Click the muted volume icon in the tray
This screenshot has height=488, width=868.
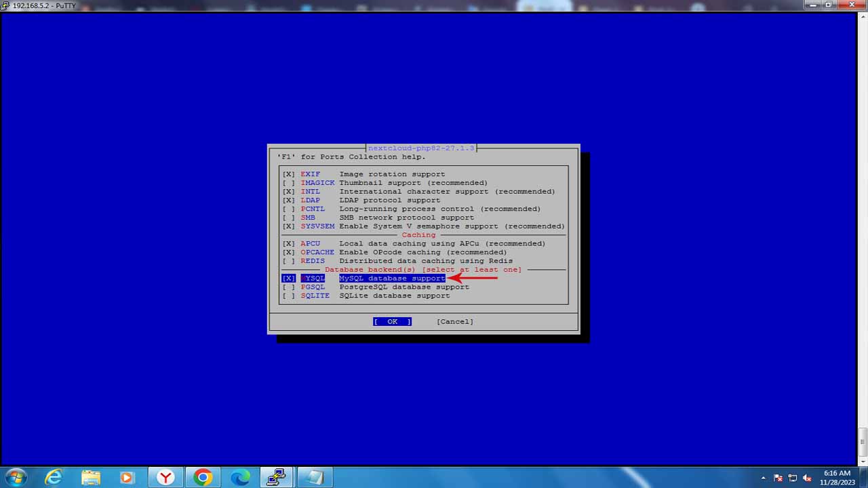pyautogui.click(x=808, y=477)
